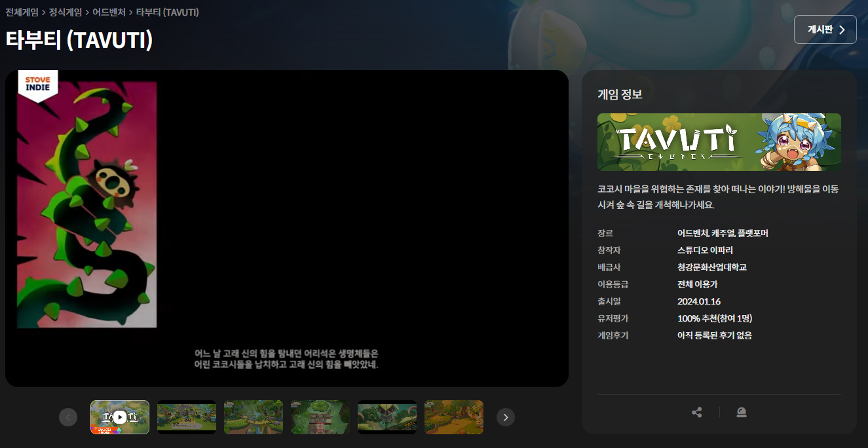Click the game description starting 코코시 마을을

[x=718, y=196]
